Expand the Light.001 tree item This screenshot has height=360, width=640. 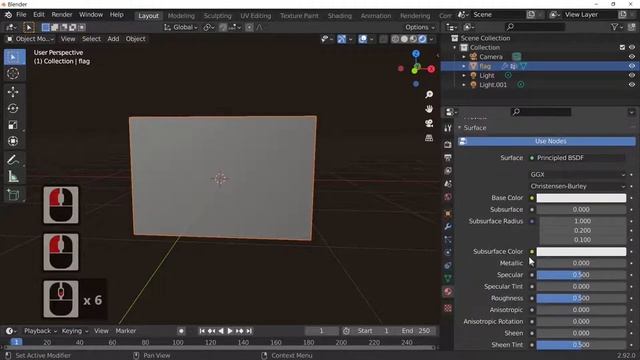click(464, 85)
